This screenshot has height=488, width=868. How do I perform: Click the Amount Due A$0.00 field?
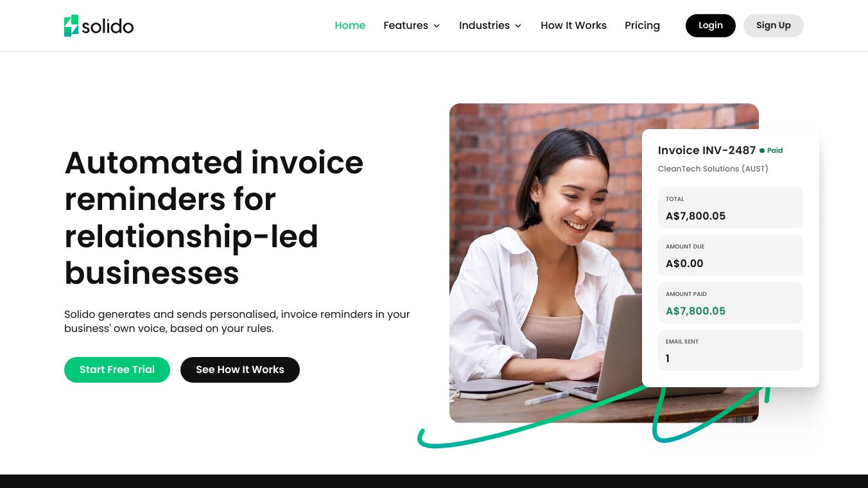point(731,256)
